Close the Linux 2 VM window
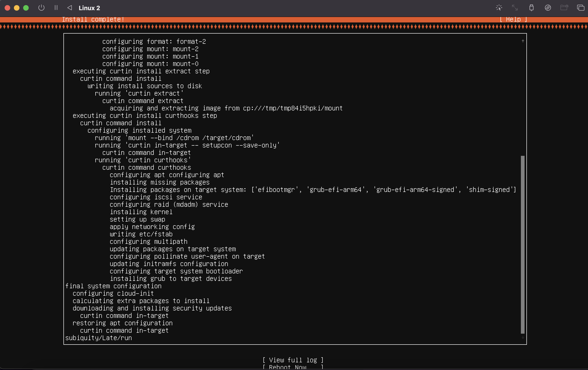The height and width of the screenshot is (370, 588). (8, 8)
